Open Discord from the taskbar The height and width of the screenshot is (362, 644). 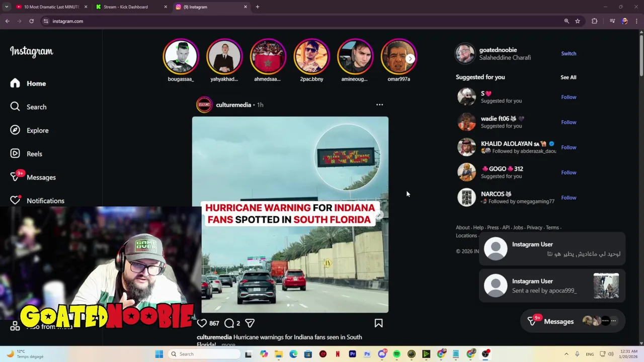(x=382, y=354)
